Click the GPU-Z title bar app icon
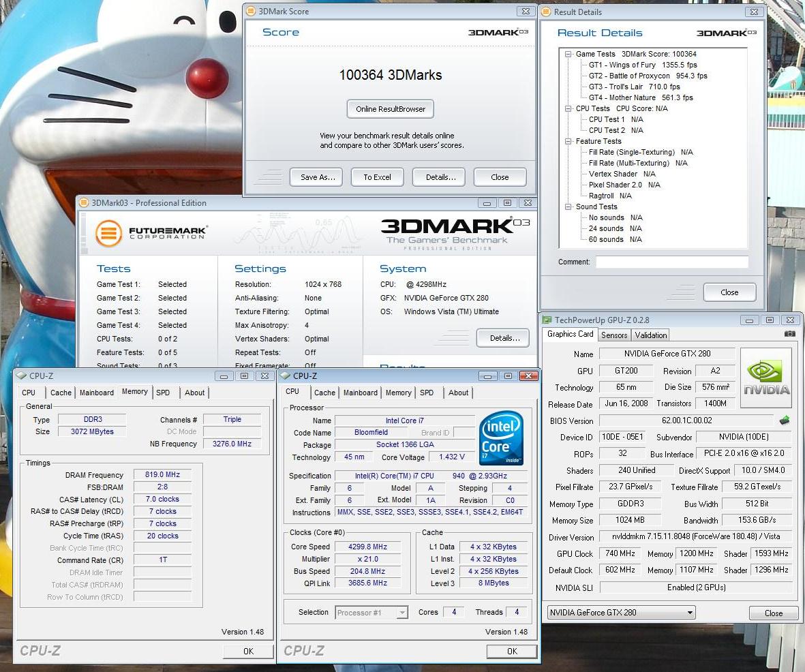 547,320
